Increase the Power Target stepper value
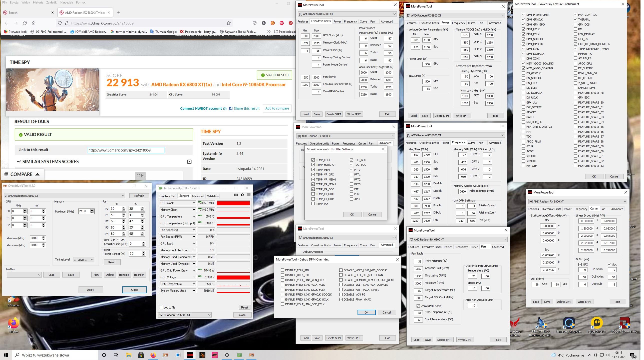644x360 pixels. pyautogui.click(x=144, y=252)
